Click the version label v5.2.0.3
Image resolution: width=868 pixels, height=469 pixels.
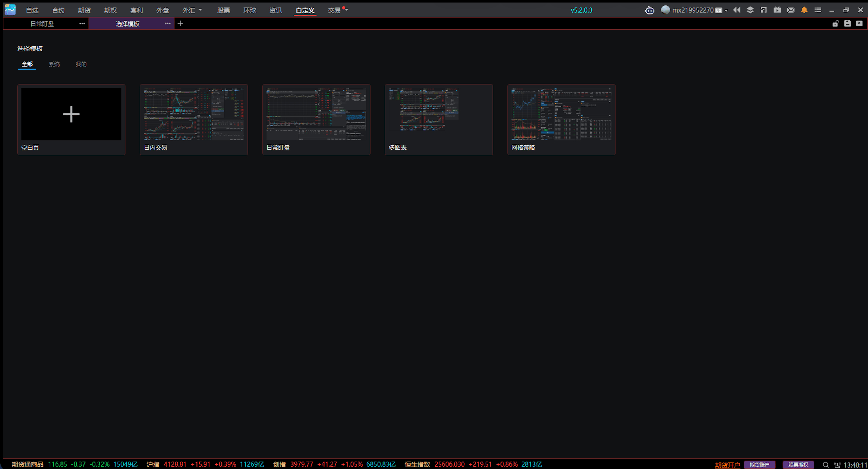point(581,10)
